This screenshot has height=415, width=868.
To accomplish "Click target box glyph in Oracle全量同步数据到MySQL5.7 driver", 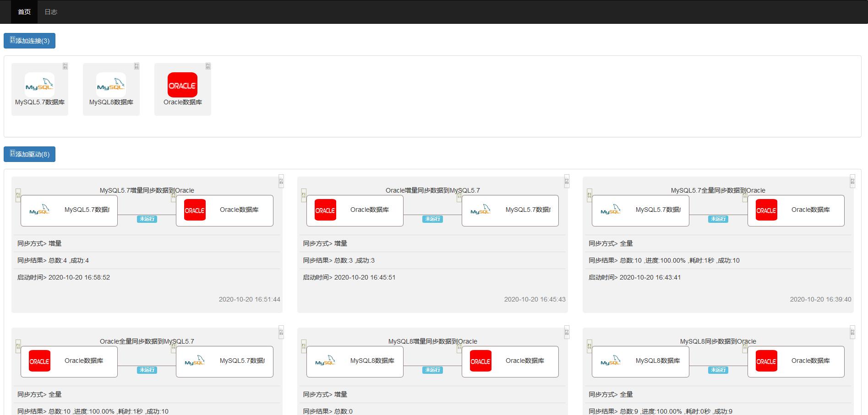I will tap(173, 347).
